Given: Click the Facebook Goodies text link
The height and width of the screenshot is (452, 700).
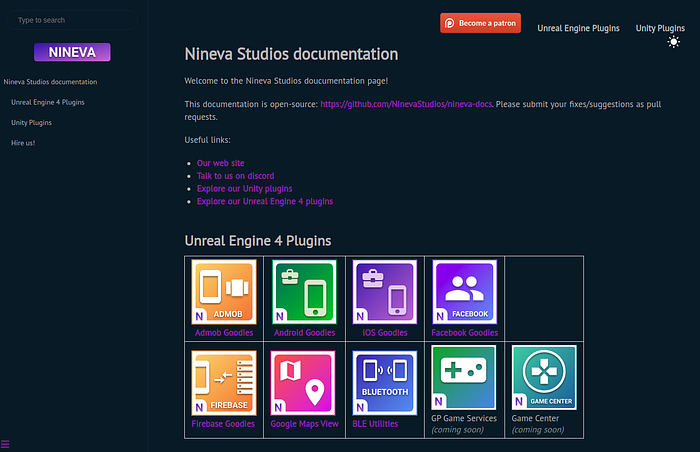Looking at the screenshot, I should tap(465, 333).
